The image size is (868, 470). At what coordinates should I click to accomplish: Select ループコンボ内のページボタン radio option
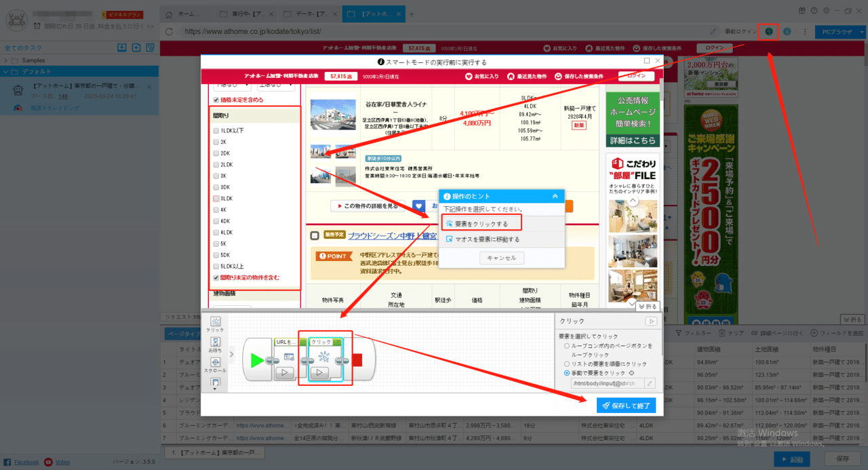click(x=567, y=346)
